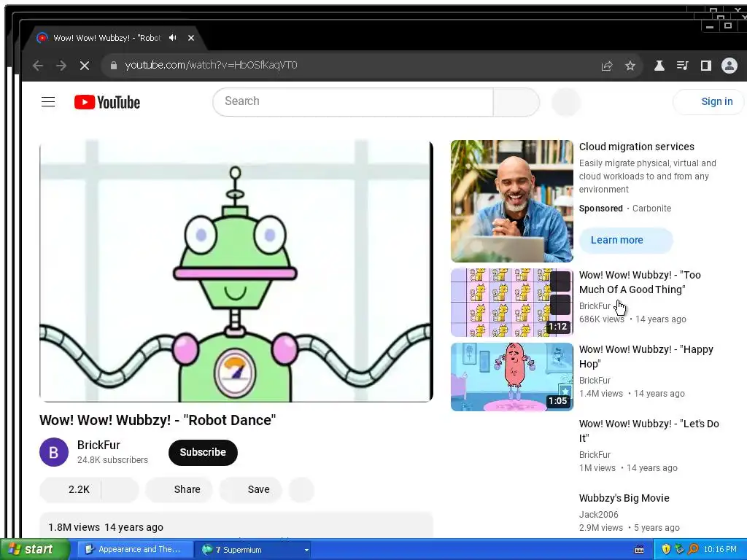Subscribe to BrickFur

tap(203, 452)
